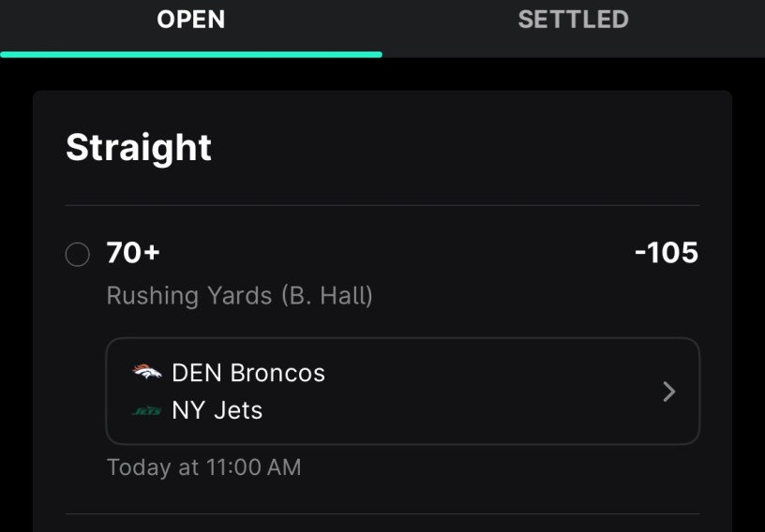
Task: Tap the Straight bet type heading
Action: (x=139, y=148)
